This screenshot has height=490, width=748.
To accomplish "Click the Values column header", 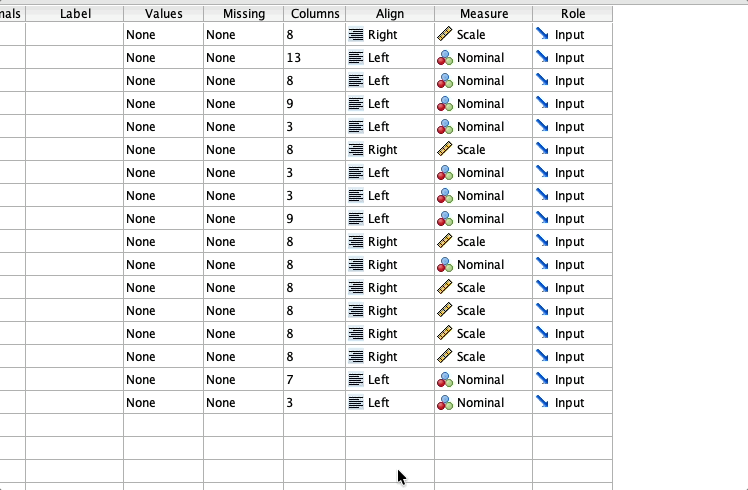I will (x=163, y=14).
